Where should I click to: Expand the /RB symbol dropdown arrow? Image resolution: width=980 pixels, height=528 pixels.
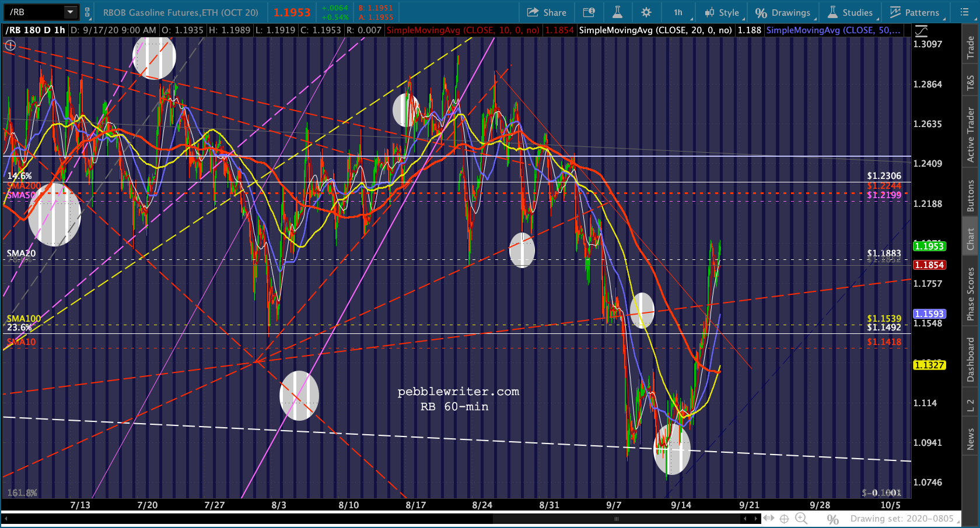tap(71, 12)
